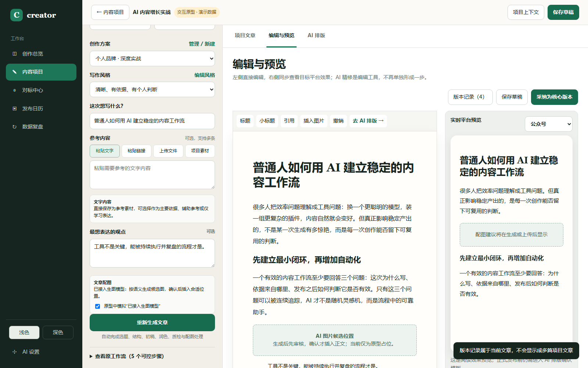588x368 pixels.
Task: Click the 版本记录属于当前文章 toast message
Action: [x=516, y=350]
